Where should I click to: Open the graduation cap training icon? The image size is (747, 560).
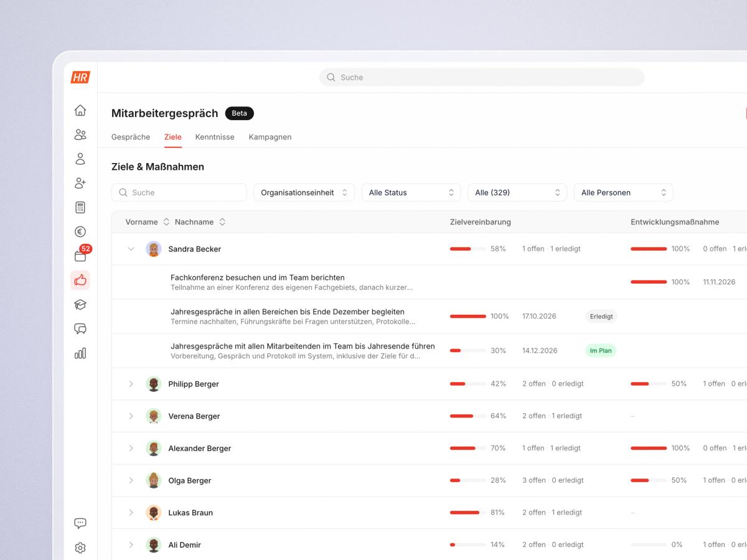[80, 304]
